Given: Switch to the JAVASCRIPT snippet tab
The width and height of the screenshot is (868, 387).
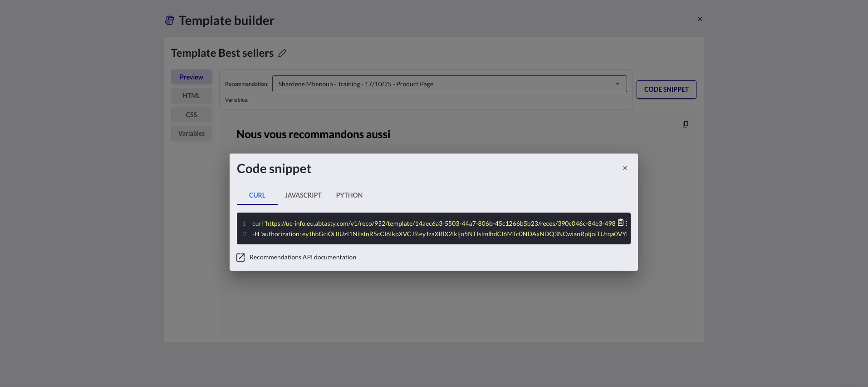Looking at the screenshot, I should (x=303, y=195).
